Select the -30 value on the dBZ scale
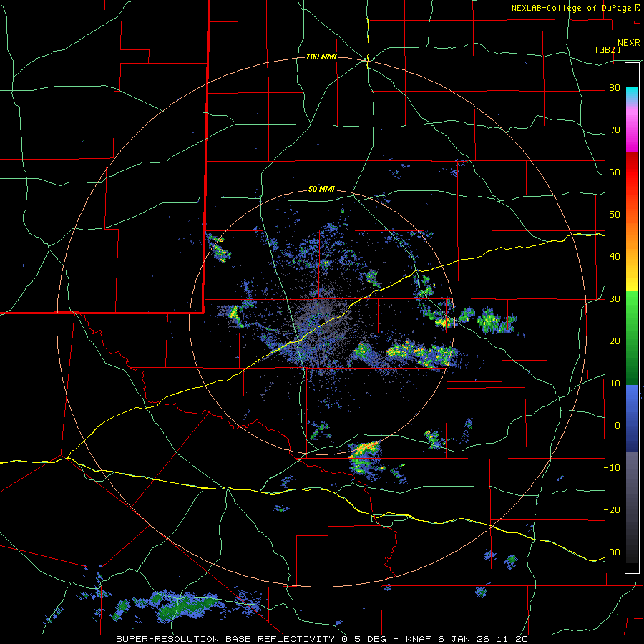The width and height of the screenshot is (644, 644). (613, 552)
